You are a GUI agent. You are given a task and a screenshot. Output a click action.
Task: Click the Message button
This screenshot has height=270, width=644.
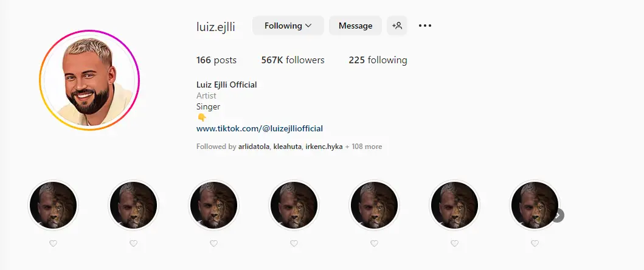pyautogui.click(x=355, y=26)
